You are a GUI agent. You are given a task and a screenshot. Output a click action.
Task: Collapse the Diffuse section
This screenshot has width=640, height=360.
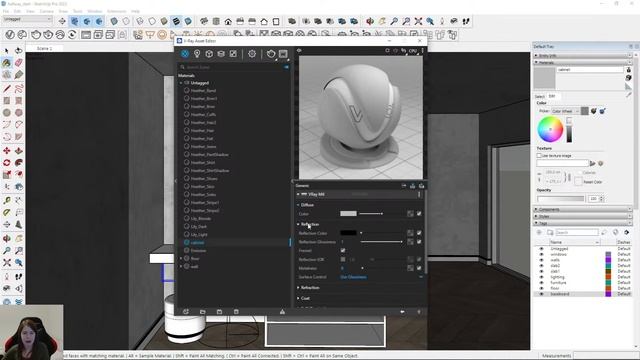(x=298, y=205)
